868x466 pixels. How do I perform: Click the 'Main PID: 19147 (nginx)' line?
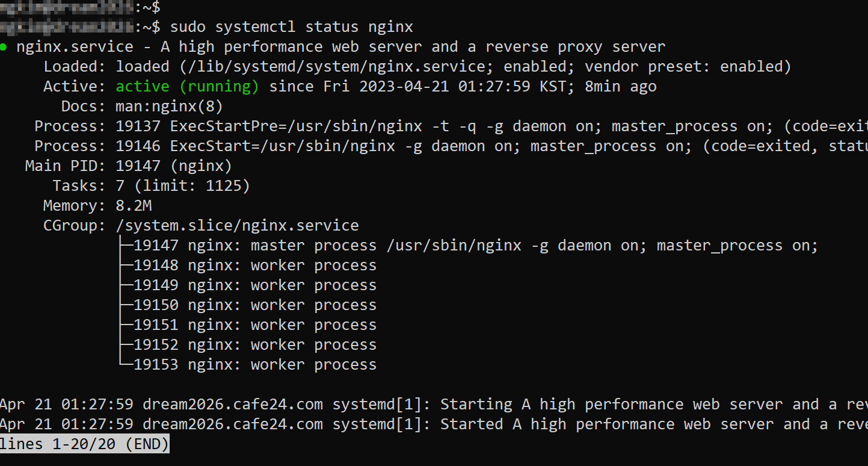tap(129, 166)
